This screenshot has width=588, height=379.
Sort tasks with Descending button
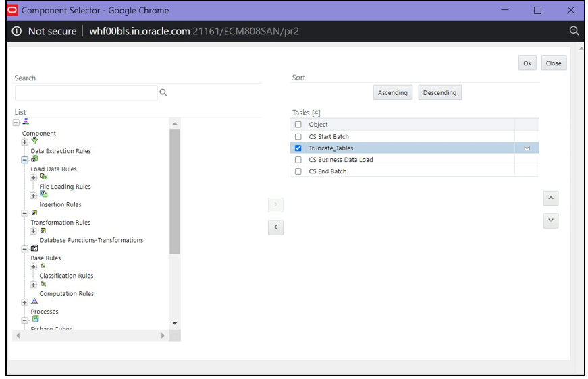click(439, 92)
